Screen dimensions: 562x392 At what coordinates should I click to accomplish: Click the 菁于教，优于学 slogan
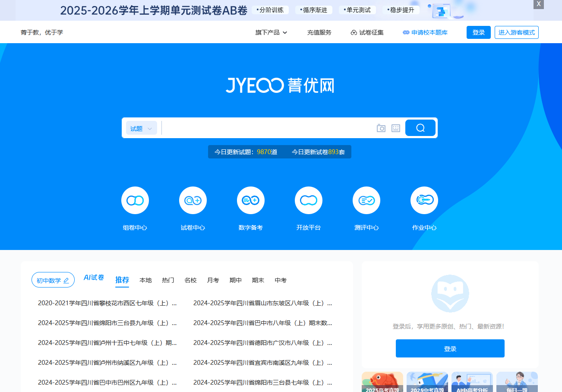[x=42, y=32]
